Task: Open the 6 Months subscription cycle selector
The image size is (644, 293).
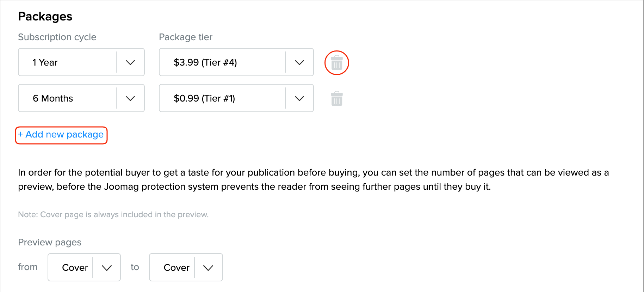Action: coord(67,98)
